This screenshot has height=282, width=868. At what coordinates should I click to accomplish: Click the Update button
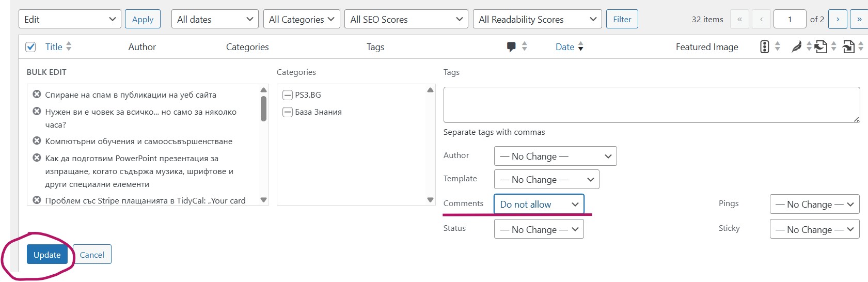coord(47,255)
